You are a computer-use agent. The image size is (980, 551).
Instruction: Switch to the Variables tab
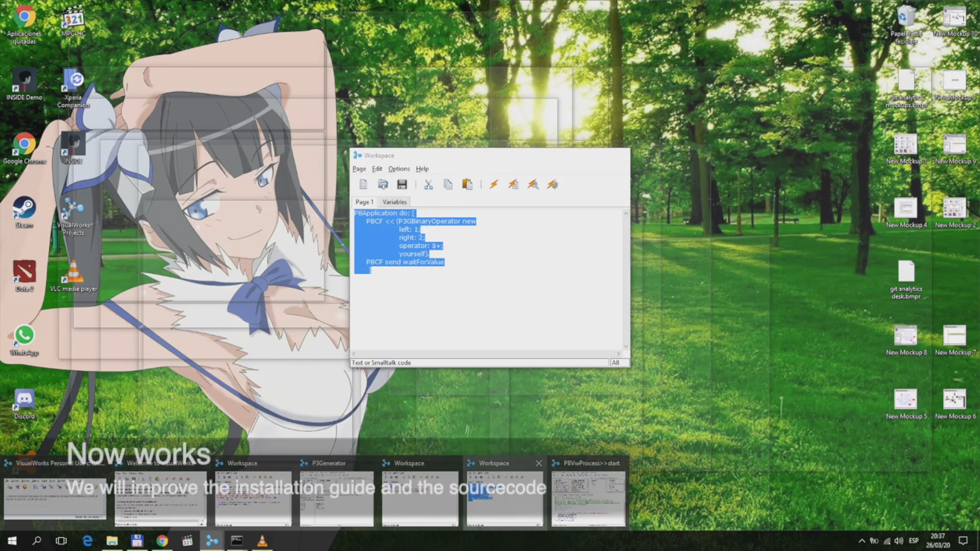(394, 202)
